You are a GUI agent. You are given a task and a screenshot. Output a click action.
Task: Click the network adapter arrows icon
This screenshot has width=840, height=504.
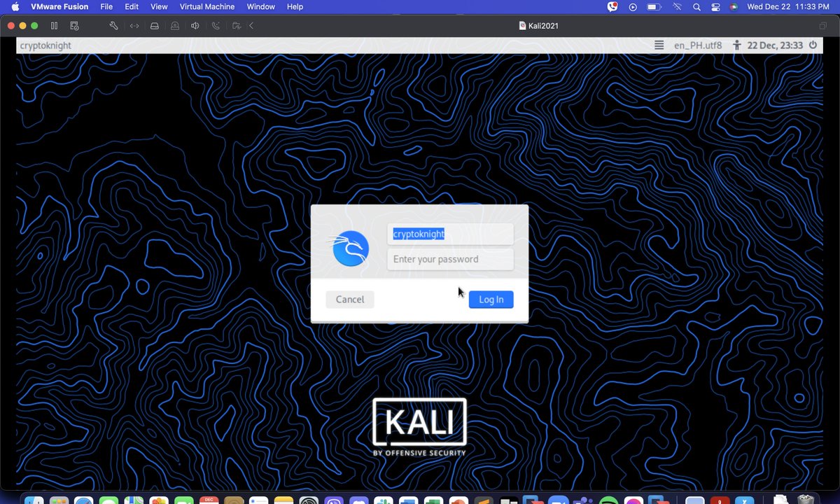click(x=134, y=26)
